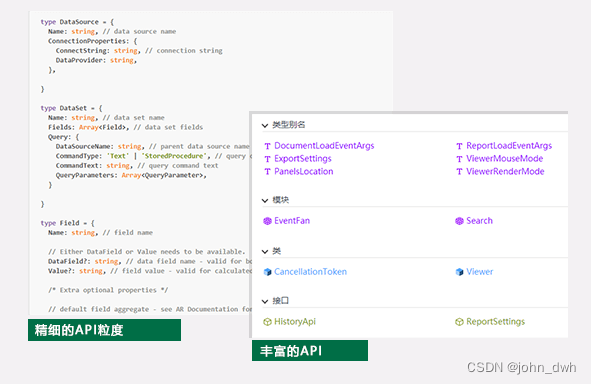Screen dimensions: 591x384
Task: Open the ViewerRenderMode link
Action: click(505, 171)
